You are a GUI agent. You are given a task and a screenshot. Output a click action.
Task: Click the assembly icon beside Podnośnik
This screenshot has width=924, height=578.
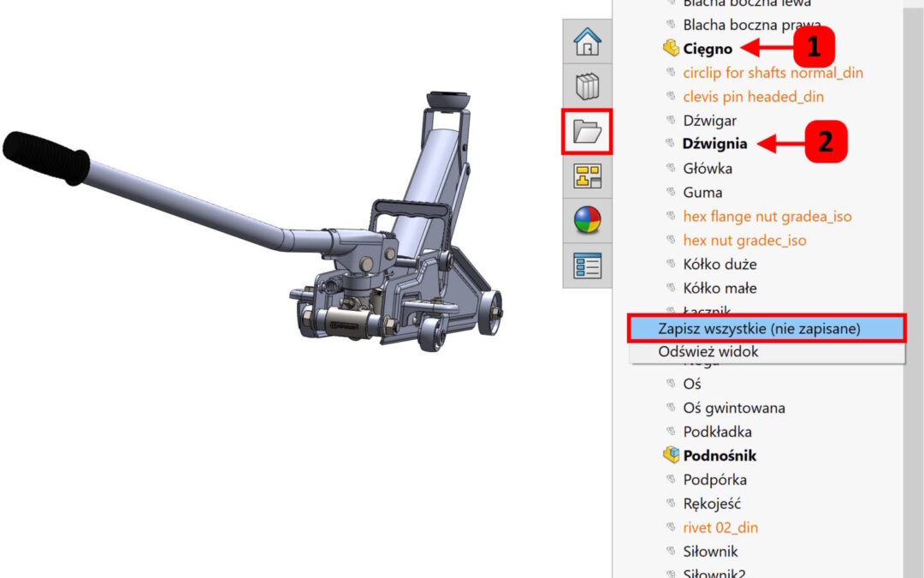(x=671, y=456)
